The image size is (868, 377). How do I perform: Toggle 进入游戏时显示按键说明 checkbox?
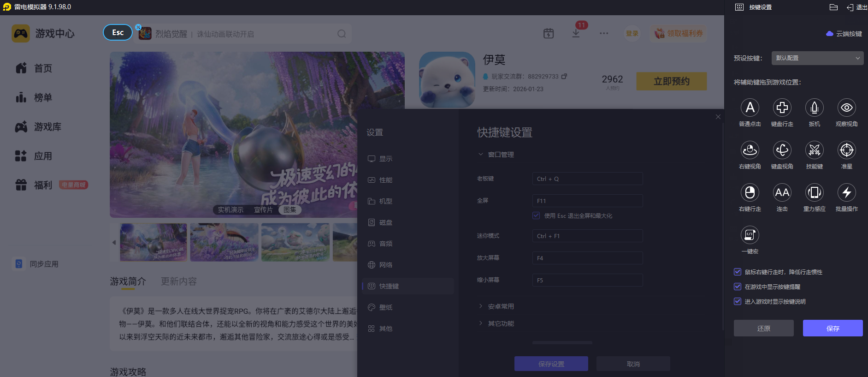pyautogui.click(x=738, y=301)
